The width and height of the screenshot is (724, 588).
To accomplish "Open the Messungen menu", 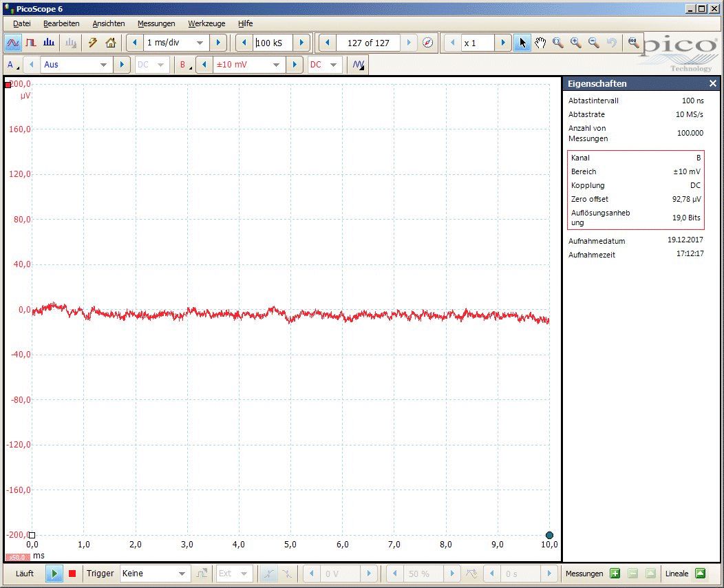I will (x=156, y=23).
